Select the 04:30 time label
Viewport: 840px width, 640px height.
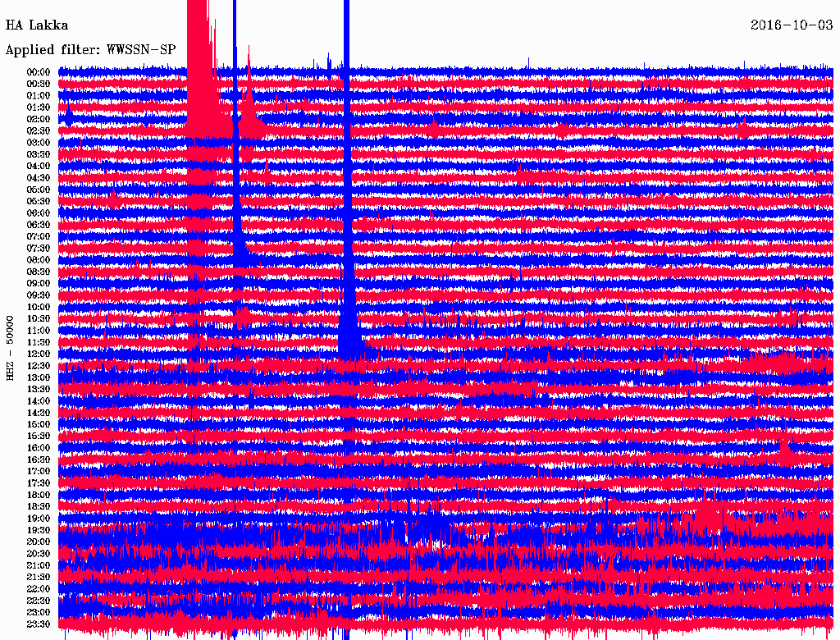pos(39,178)
